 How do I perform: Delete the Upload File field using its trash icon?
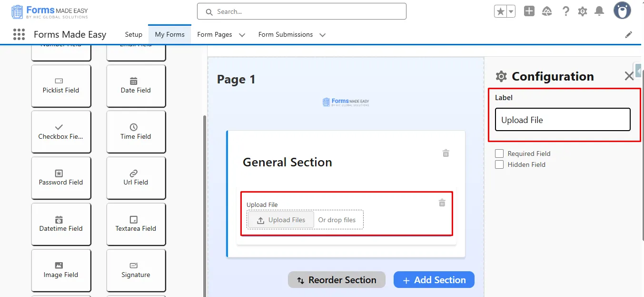(442, 203)
